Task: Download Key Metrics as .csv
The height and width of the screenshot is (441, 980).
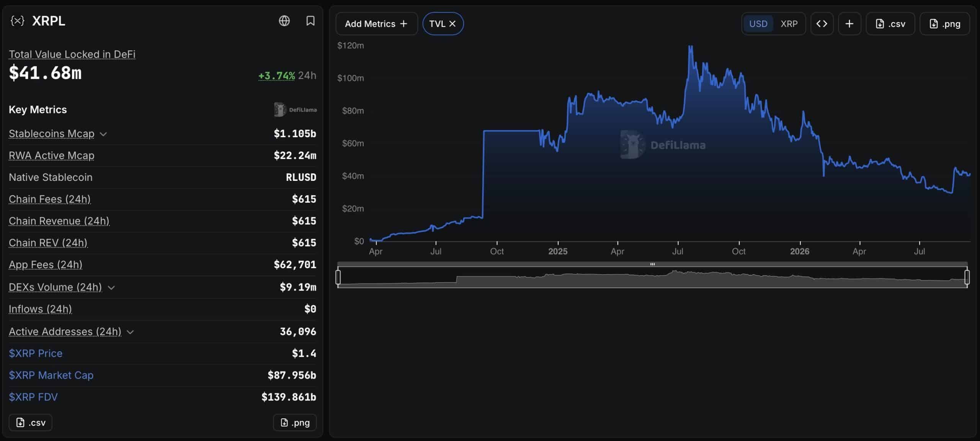Action: click(x=30, y=423)
